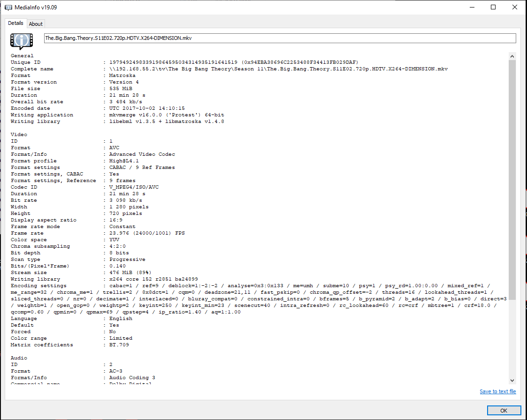Click the 'Forced' label in Video section
The height and width of the screenshot is (420, 527).
tap(21, 332)
